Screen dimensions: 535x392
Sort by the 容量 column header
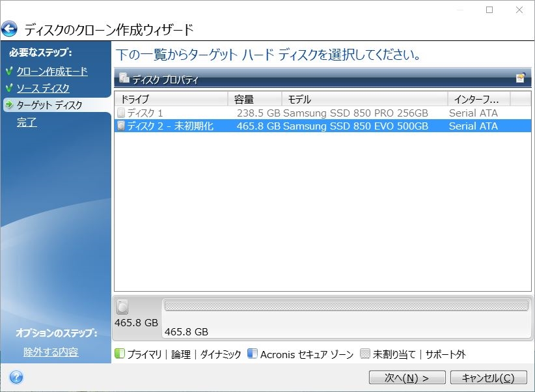(x=254, y=99)
